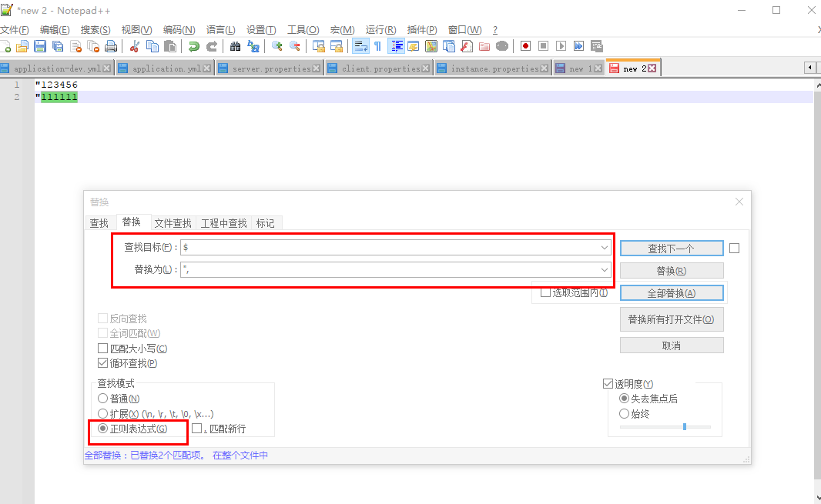Select the 失去焦点后 transparency radio
This screenshot has width=821, height=504.
tap(624, 399)
